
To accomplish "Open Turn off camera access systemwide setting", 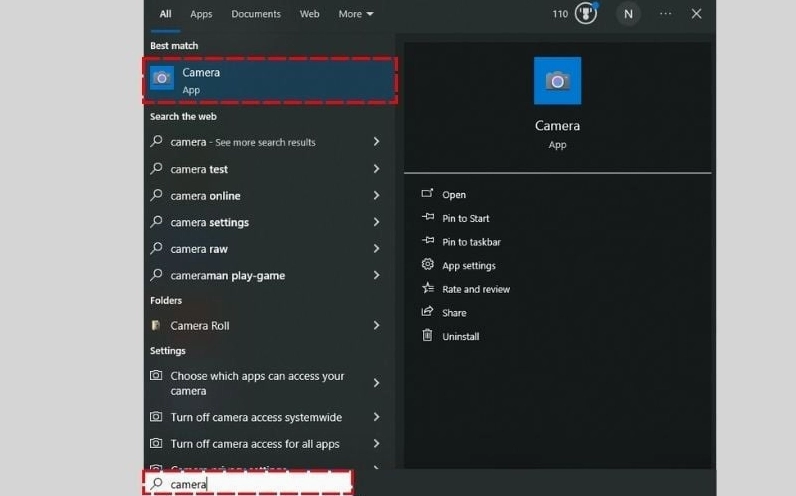I will (255, 417).
